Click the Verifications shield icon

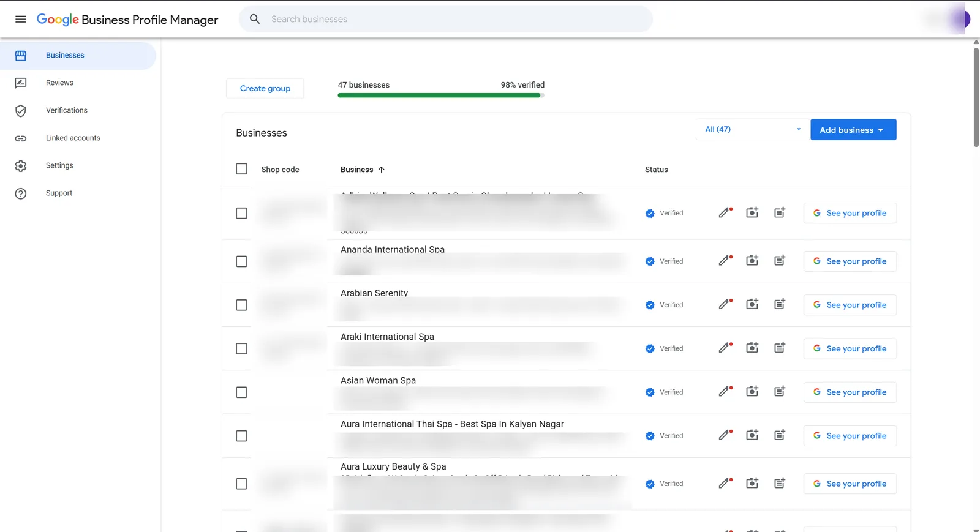click(x=20, y=111)
